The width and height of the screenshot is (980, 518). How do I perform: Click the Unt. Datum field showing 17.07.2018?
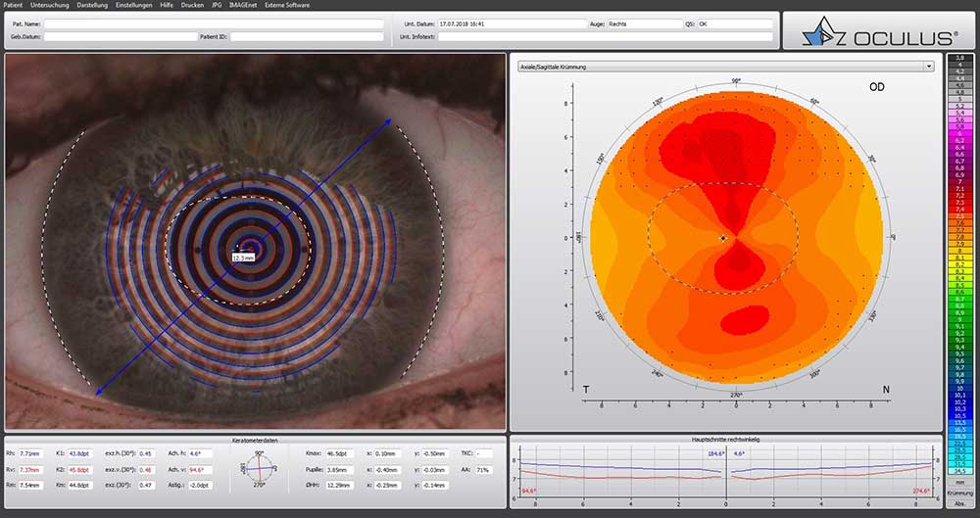(x=512, y=24)
